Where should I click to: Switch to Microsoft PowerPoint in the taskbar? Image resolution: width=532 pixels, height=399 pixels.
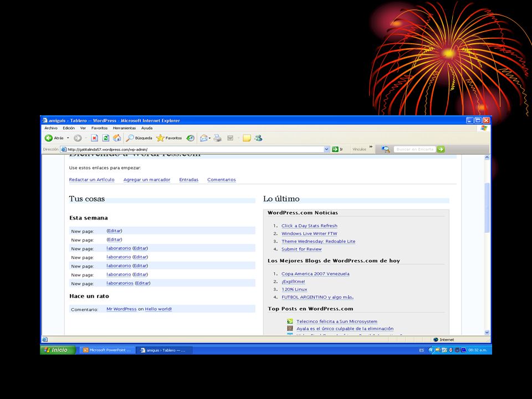pos(108,350)
